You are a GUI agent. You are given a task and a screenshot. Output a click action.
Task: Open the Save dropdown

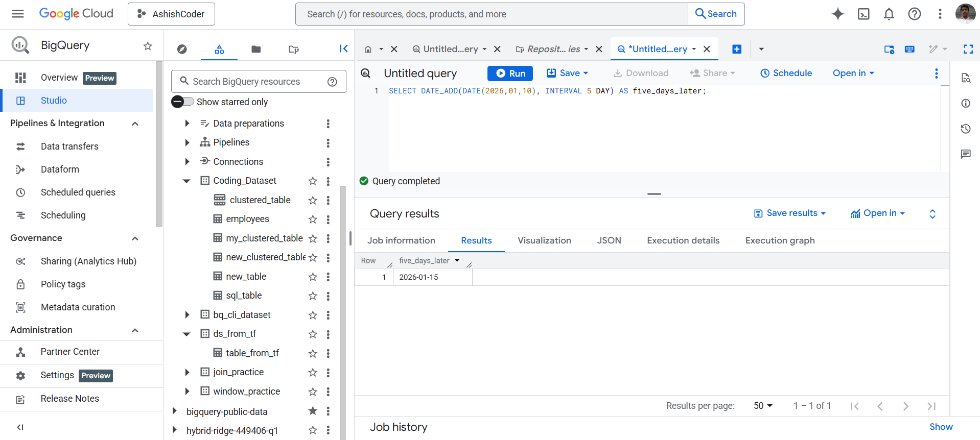coord(568,73)
